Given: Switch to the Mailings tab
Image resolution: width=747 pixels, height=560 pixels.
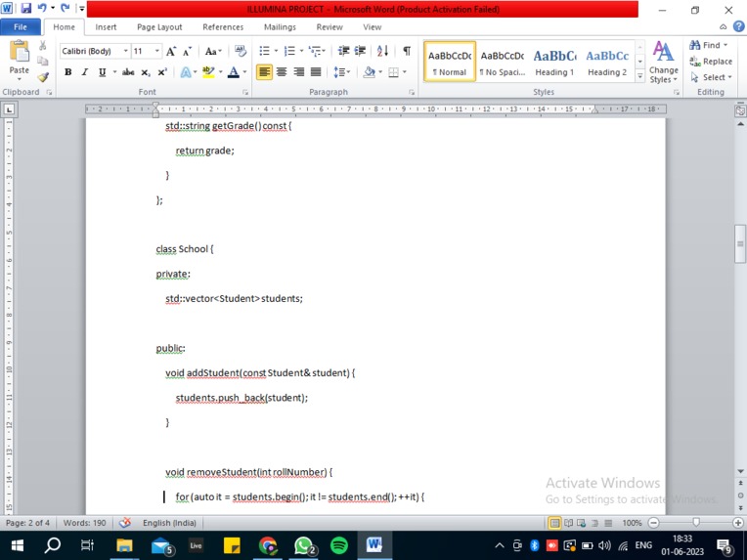Looking at the screenshot, I should (x=280, y=27).
